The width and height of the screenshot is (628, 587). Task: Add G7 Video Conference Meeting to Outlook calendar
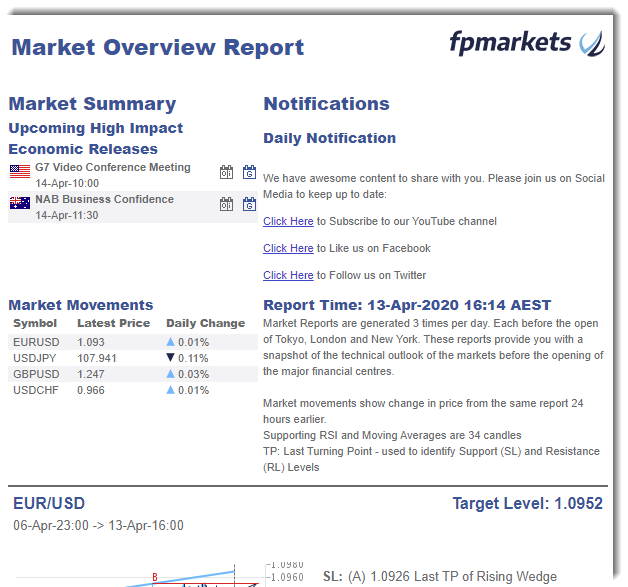227,173
